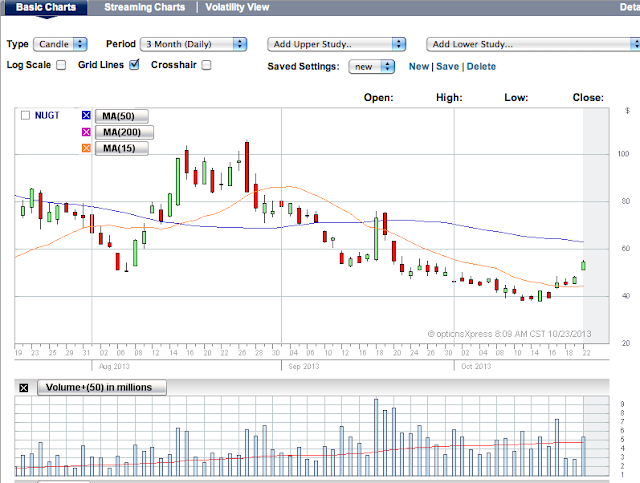Enable the Log Scale checkbox

tap(61, 65)
